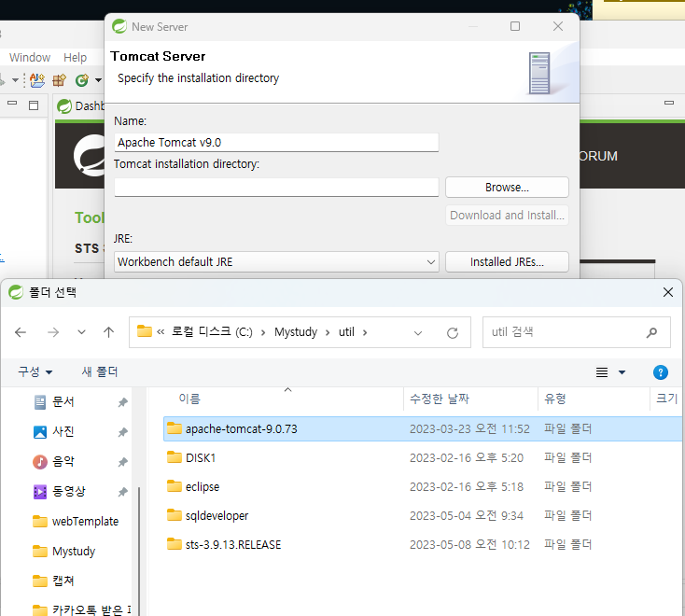Go forward in folder dialog
Image resolution: width=685 pixels, height=616 pixels.
pos(53,332)
